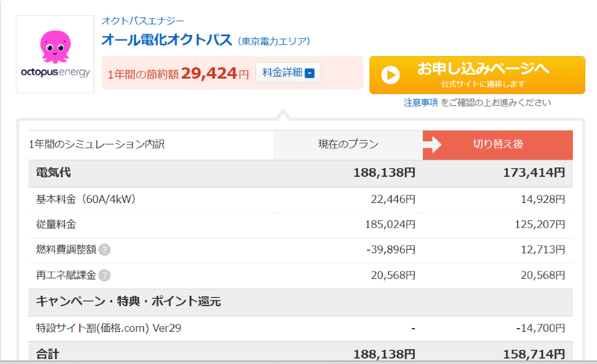Open the オクトパスエナジー provider link
The image size is (597, 364).
(x=143, y=21)
